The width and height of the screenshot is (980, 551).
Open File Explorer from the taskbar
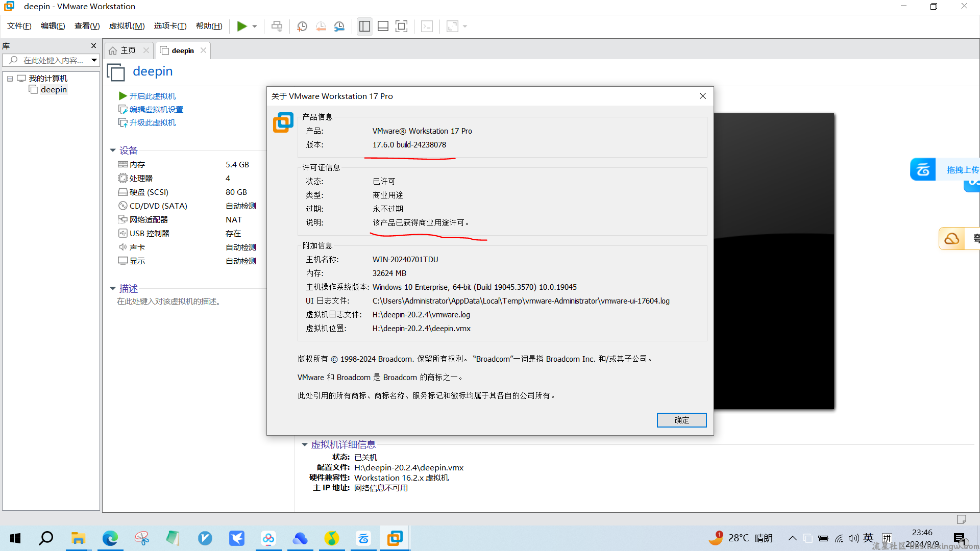coord(78,538)
